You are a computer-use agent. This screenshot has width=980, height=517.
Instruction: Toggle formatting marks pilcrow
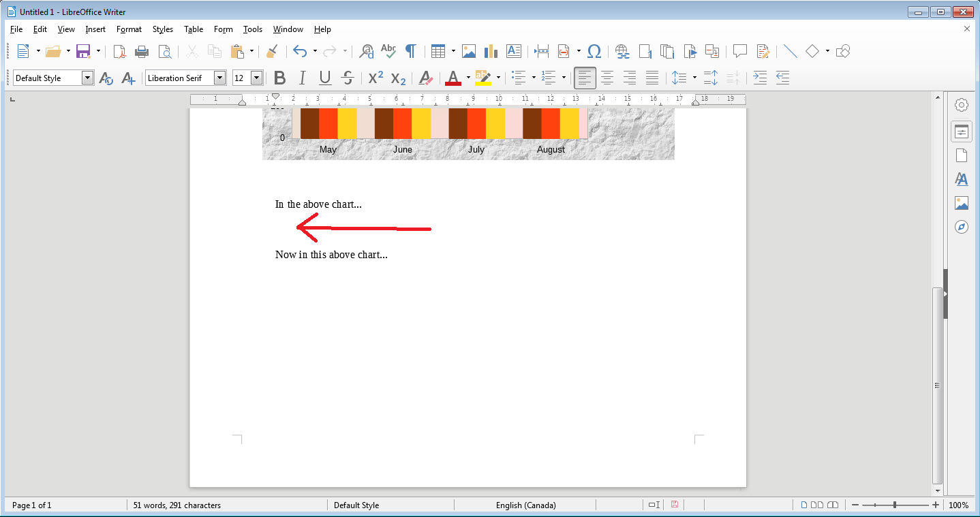[411, 51]
